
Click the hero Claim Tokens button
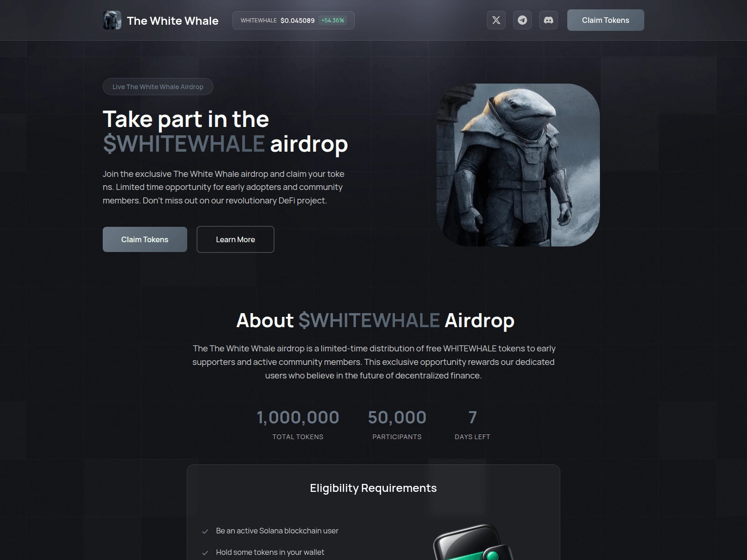click(145, 239)
